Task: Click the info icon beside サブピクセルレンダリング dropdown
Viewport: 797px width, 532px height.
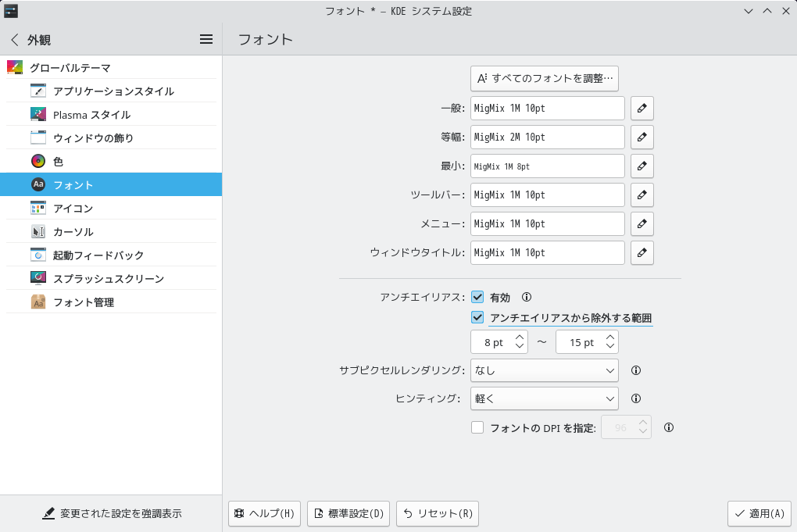Action: 636,370
